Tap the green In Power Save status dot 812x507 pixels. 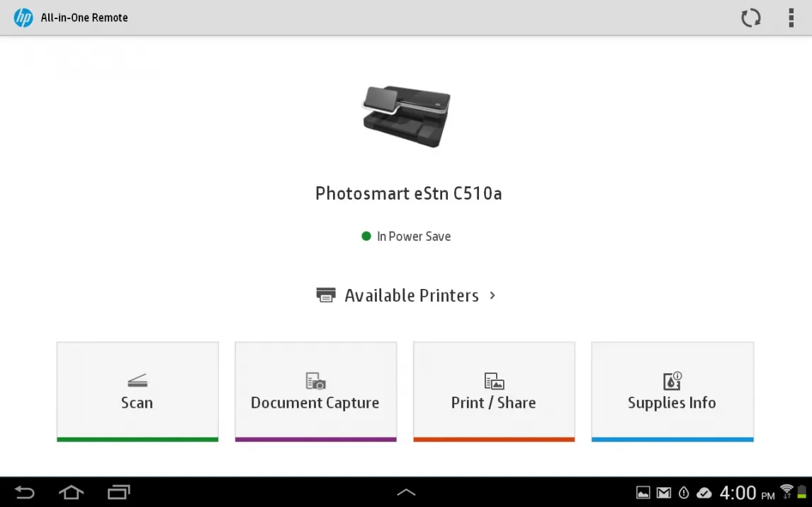(x=366, y=237)
